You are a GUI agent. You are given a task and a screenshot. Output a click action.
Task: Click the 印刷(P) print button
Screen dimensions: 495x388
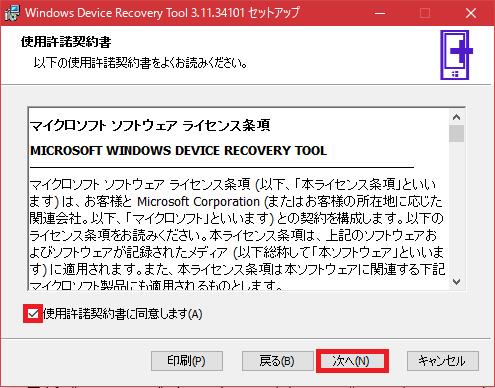(x=187, y=361)
